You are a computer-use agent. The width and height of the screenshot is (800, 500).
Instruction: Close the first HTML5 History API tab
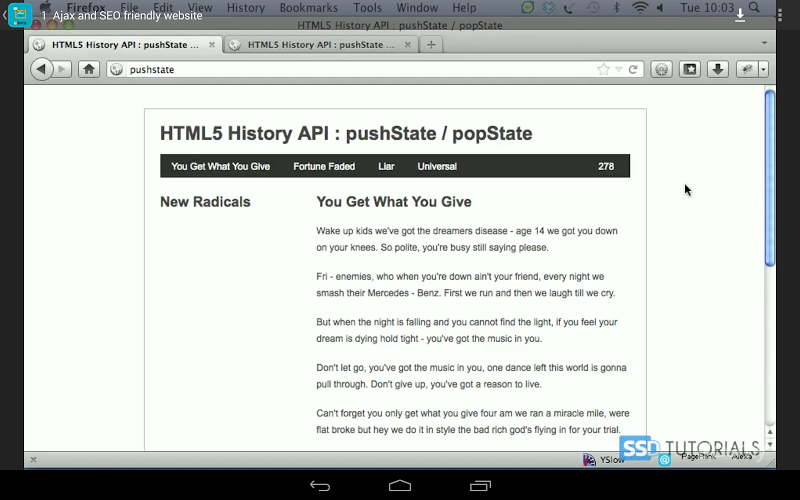pyautogui.click(x=212, y=45)
